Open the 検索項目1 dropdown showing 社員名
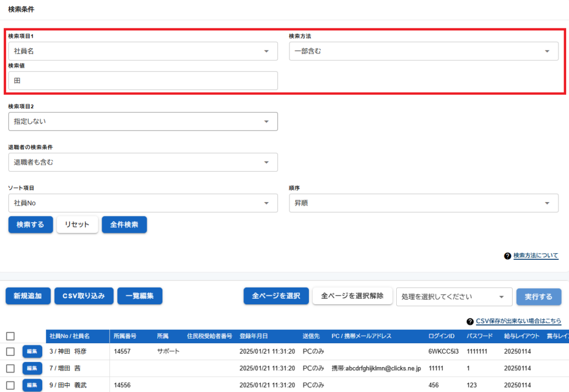 click(143, 51)
